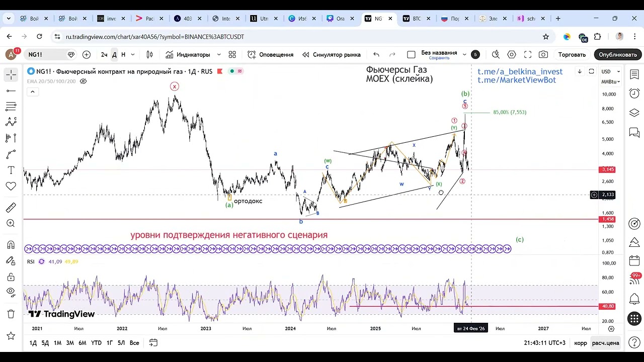Screen dimensions: 644x362
Task: Select the Н weekly timeframe
Action: (x=123, y=54)
